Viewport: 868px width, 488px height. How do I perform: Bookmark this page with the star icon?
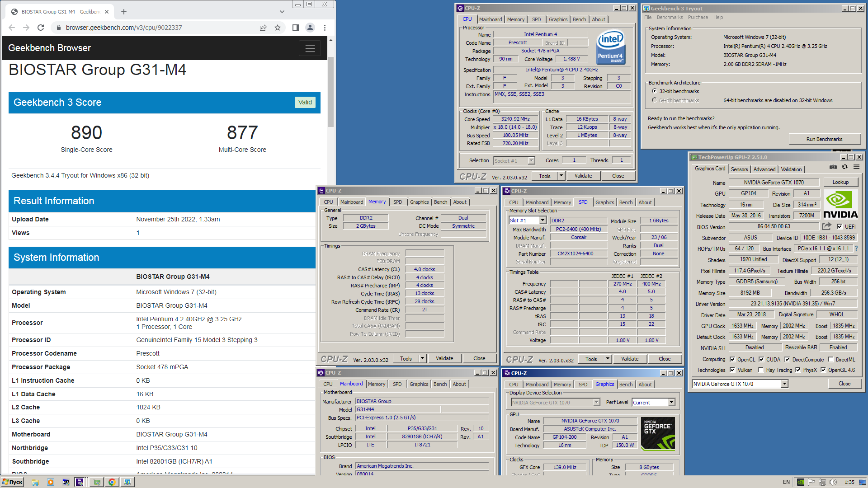click(x=278, y=28)
